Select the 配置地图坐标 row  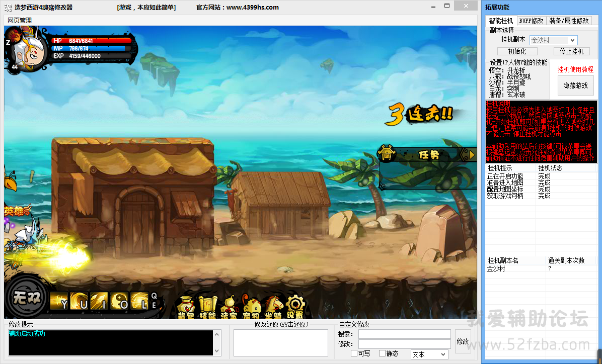[541, 189]
